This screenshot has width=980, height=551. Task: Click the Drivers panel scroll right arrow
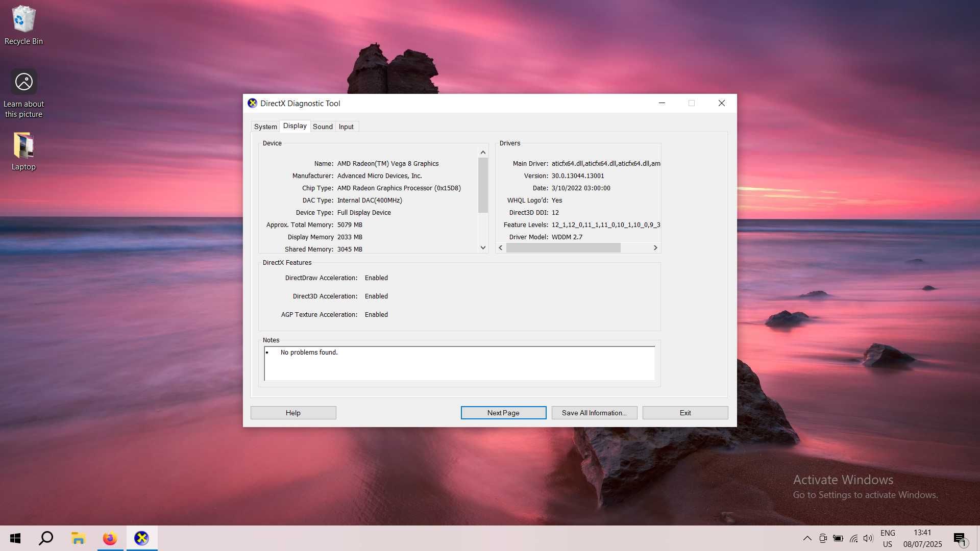655,247
